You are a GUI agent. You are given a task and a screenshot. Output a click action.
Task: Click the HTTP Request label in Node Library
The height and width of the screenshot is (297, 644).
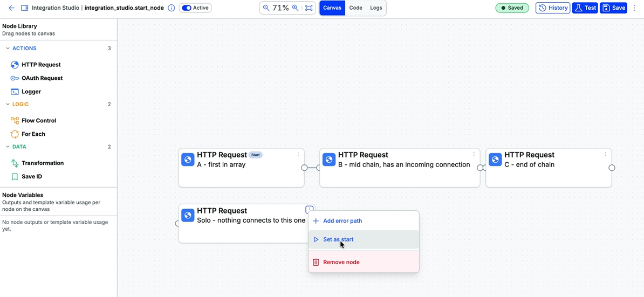[x=41, y=64]
